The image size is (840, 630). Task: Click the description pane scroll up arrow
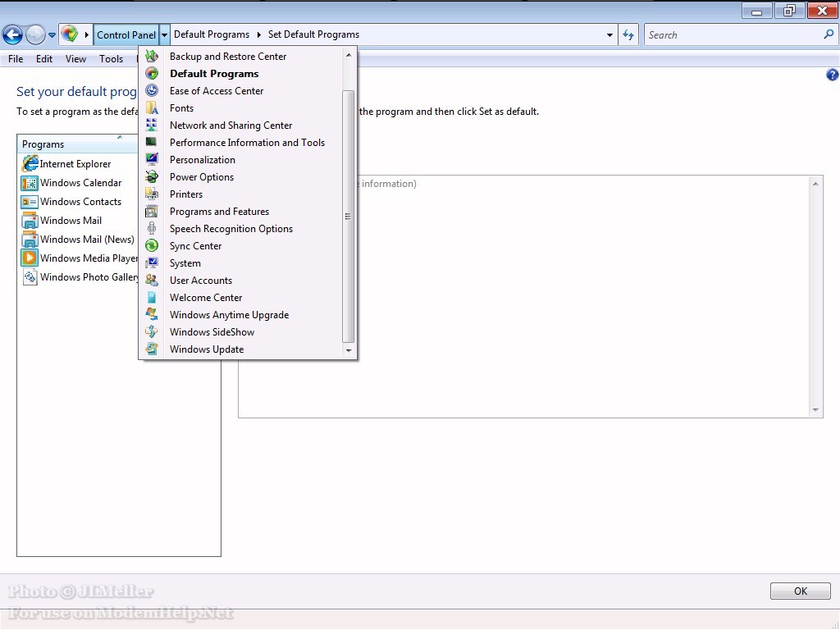pos(815,184)
